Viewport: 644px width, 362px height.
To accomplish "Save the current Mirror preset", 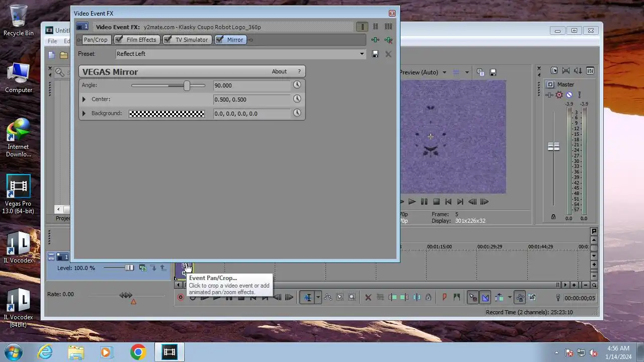I will [x=375, y=54].
